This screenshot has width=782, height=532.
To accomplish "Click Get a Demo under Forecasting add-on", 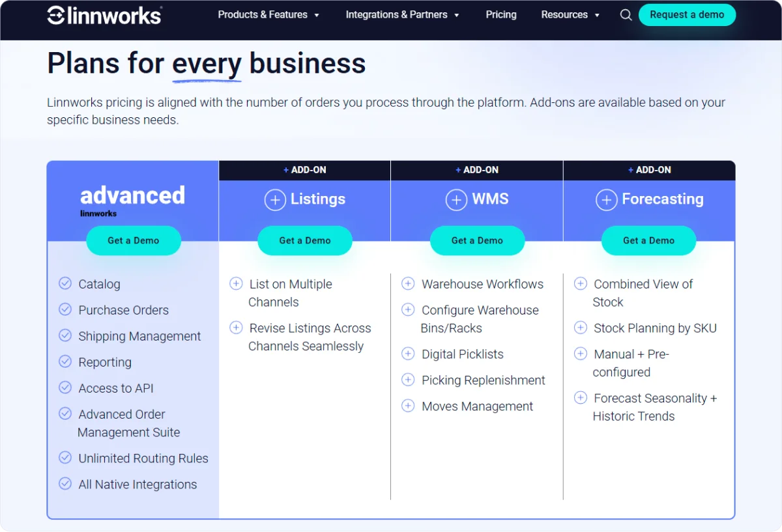I will pyautogui.click(x=648, y=240).
